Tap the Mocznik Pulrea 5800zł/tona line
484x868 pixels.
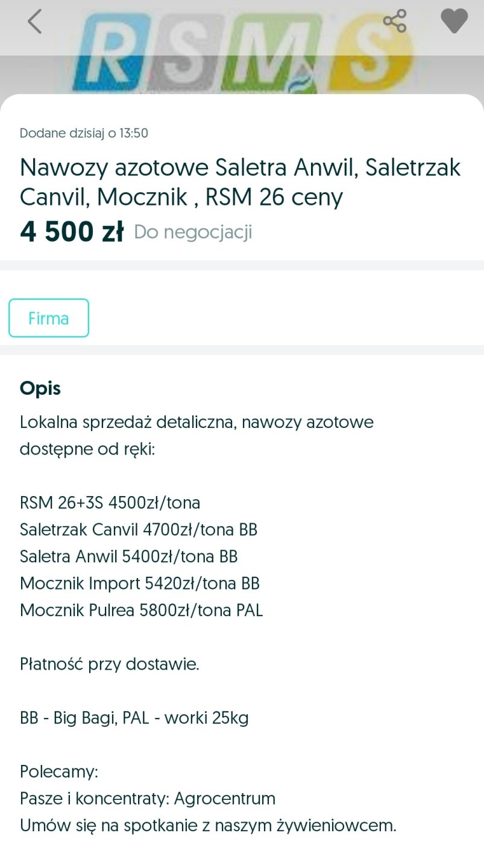pos(141,610)
